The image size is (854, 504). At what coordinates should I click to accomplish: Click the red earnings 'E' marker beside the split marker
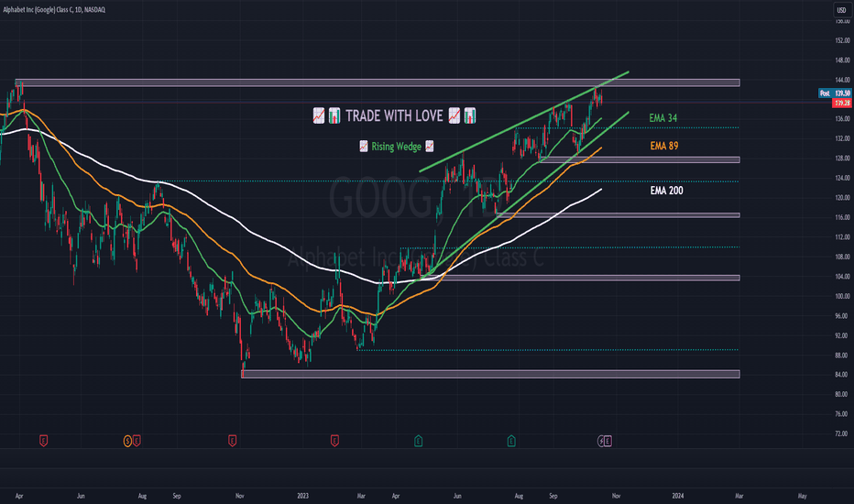[x=137, y=441]
